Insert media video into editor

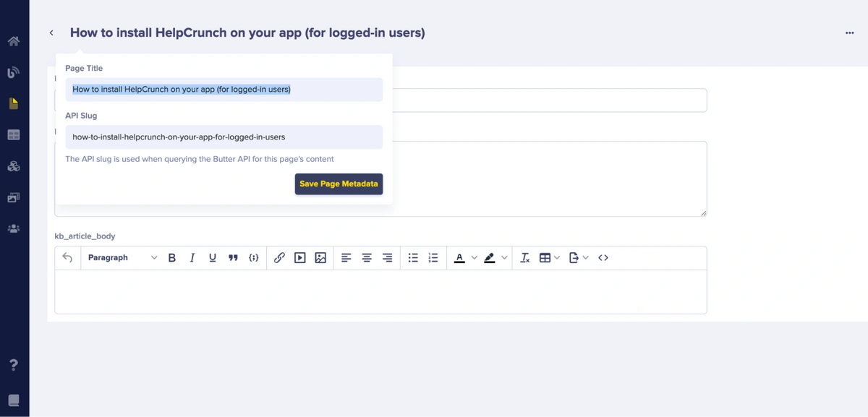[299, 258]
